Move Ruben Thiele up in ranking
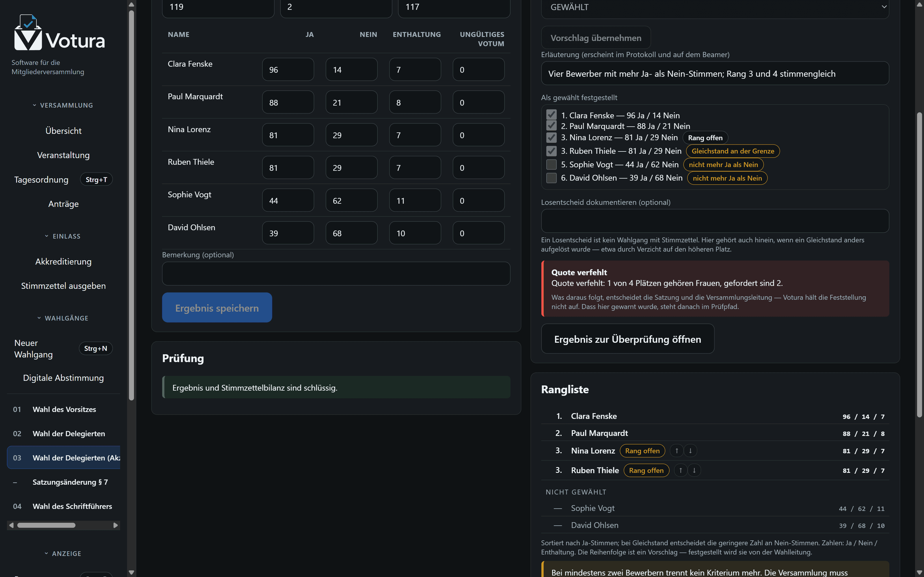 click(680, 470)
